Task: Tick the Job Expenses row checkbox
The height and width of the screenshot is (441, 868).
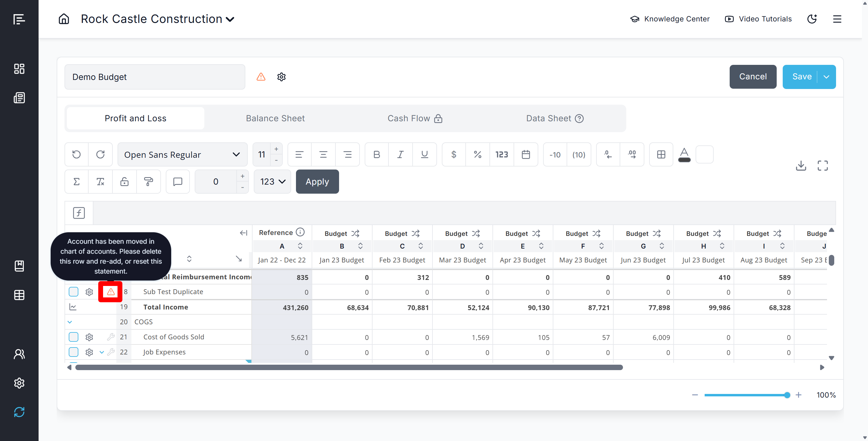Action: [x=74, y=352]
